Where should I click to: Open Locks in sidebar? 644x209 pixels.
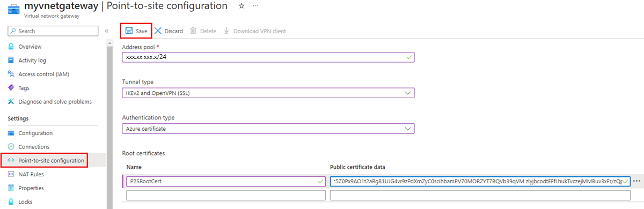(26, 201)
